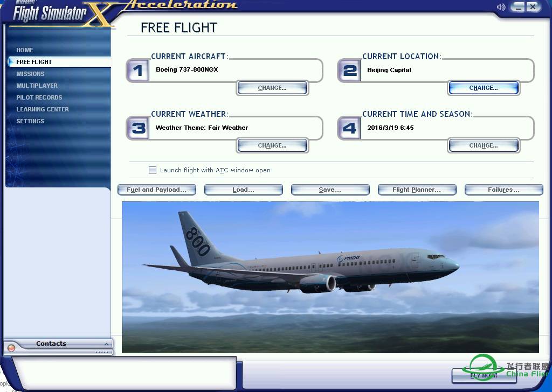
Task: Go to Missions in the sidebar
Action: (x=30, y=74)
